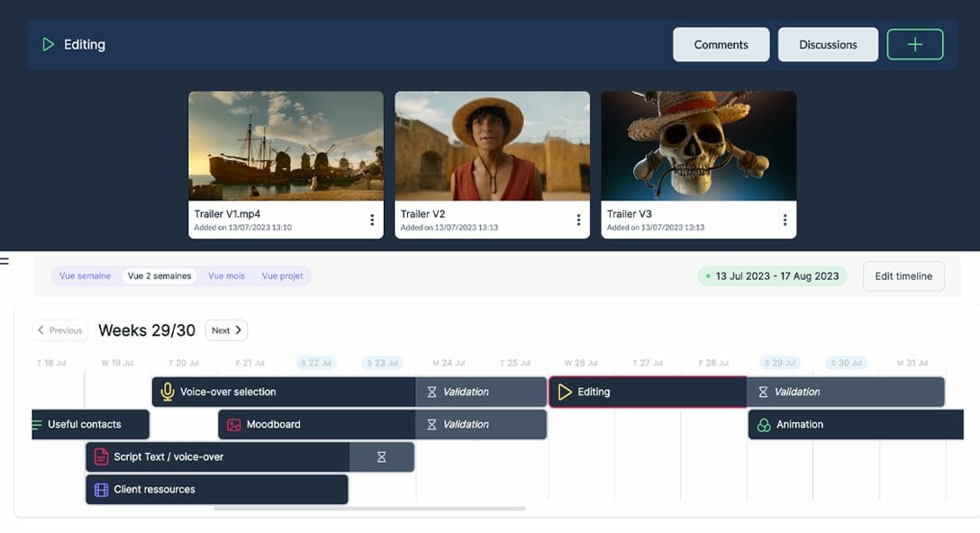Go to the next weeks with Next
980x533 pixels.
226,330
